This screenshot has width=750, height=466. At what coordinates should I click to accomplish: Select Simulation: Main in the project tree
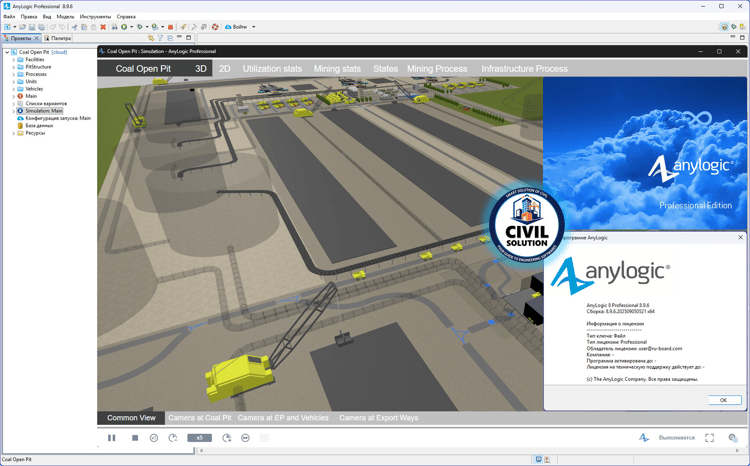pyautogui.click(x=44, y=111)
